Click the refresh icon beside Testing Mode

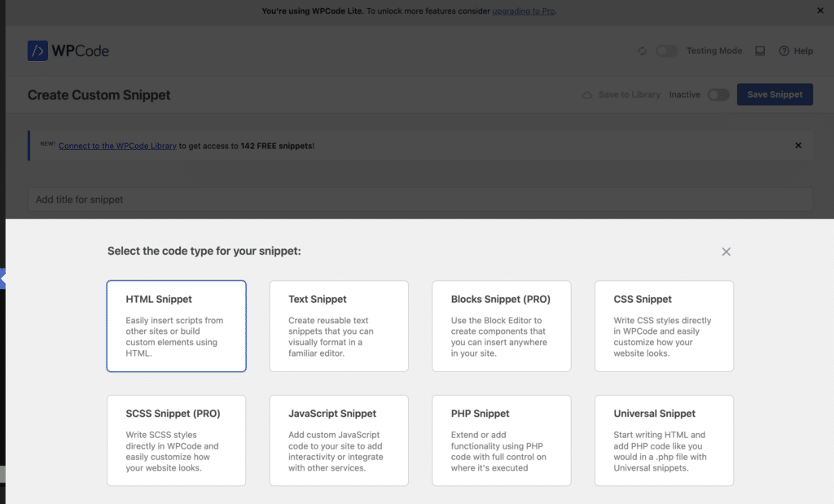pos(643,51)
